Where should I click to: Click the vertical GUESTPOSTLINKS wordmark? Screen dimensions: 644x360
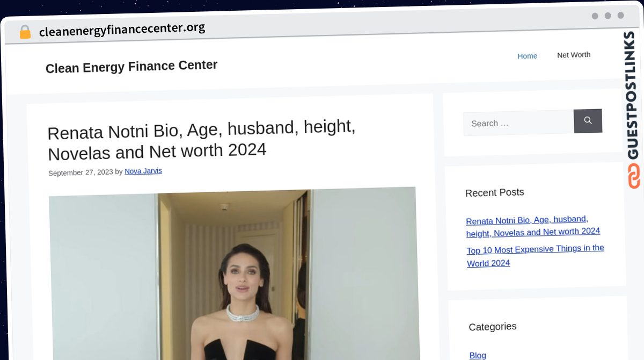[x=631, y=95]
